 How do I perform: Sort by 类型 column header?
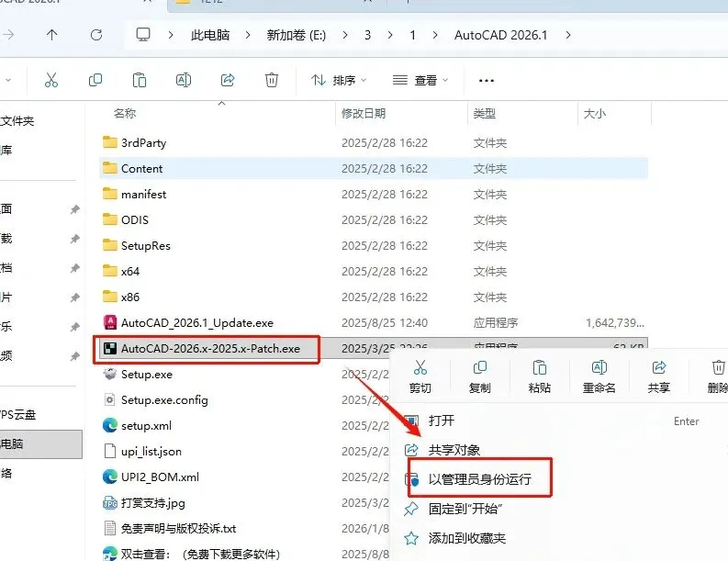(x=484, y=113)
